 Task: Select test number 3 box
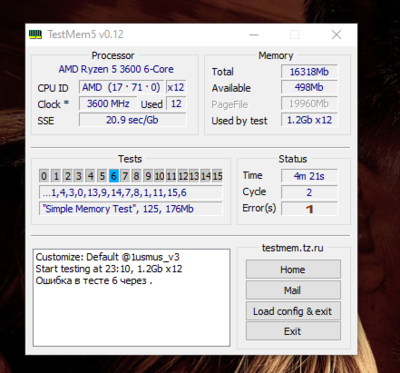click(x=79, y=176)
